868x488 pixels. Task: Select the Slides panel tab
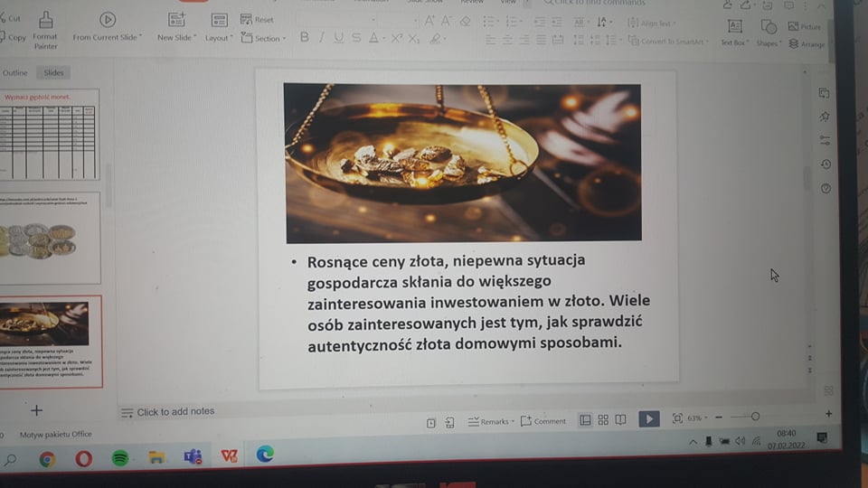point(54,73)
